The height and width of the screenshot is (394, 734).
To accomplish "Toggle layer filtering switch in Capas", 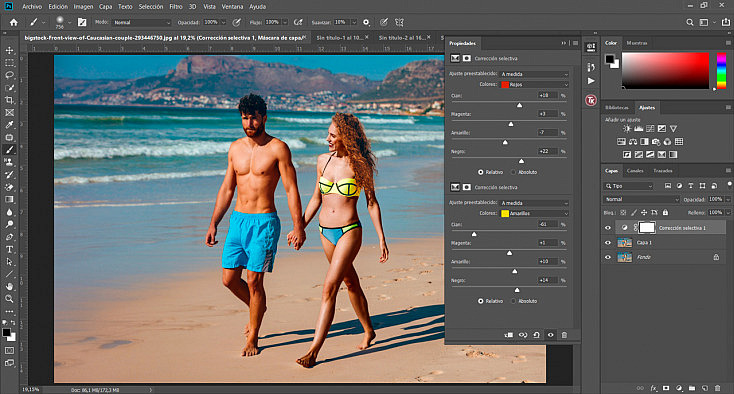I will click(x=729, y=185).
